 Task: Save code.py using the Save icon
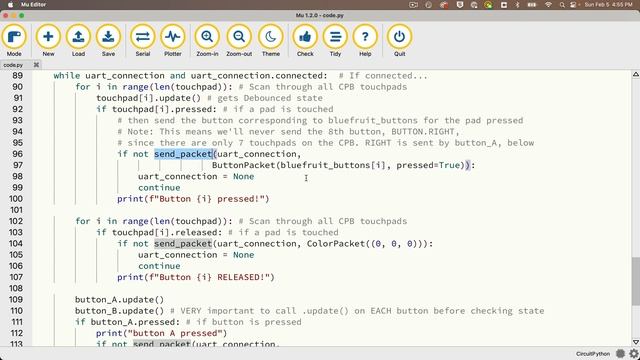(108, 40)
